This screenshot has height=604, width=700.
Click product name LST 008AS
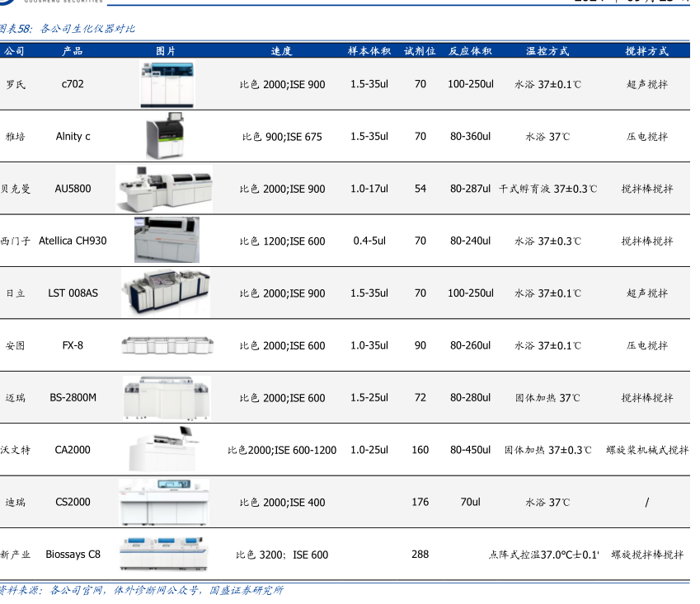(73, 293)
